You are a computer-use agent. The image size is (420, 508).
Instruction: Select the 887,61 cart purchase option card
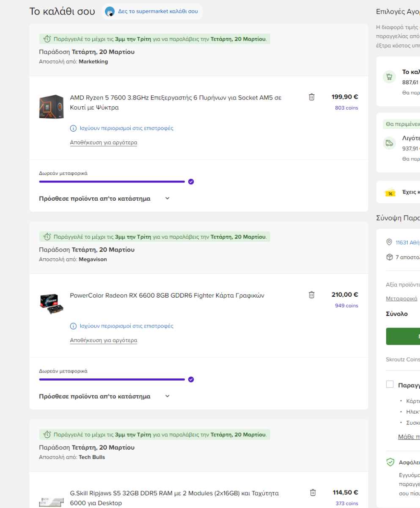398,82
